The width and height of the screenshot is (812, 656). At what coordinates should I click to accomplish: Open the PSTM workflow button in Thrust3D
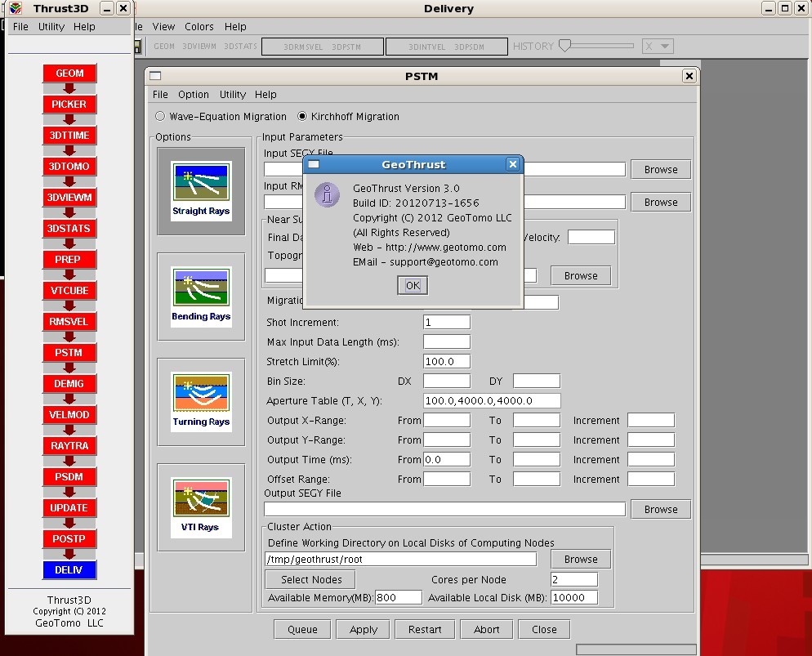(x=69, y=353)
